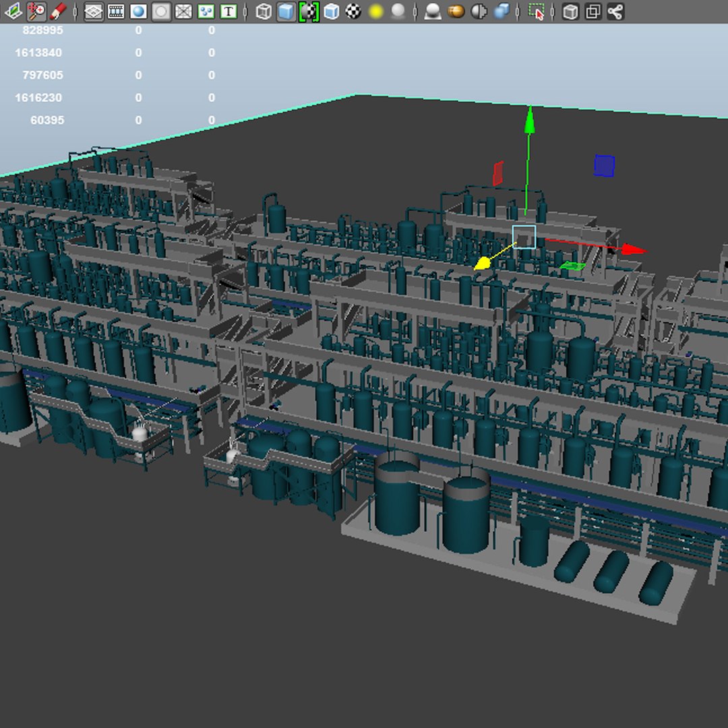Click the green plane handle of manipulator
The width and height of the screenshot is (728, 728).
(572, 266)
